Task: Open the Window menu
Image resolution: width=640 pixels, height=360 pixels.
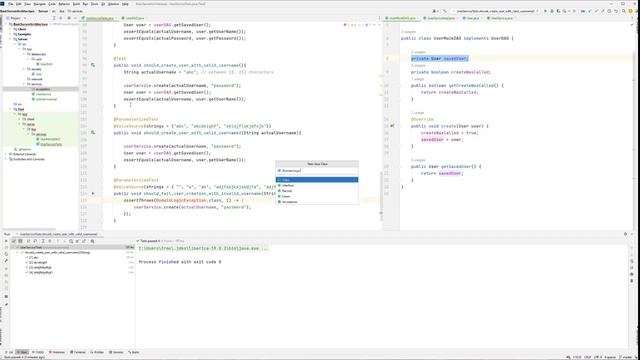Action: [113, 4]
